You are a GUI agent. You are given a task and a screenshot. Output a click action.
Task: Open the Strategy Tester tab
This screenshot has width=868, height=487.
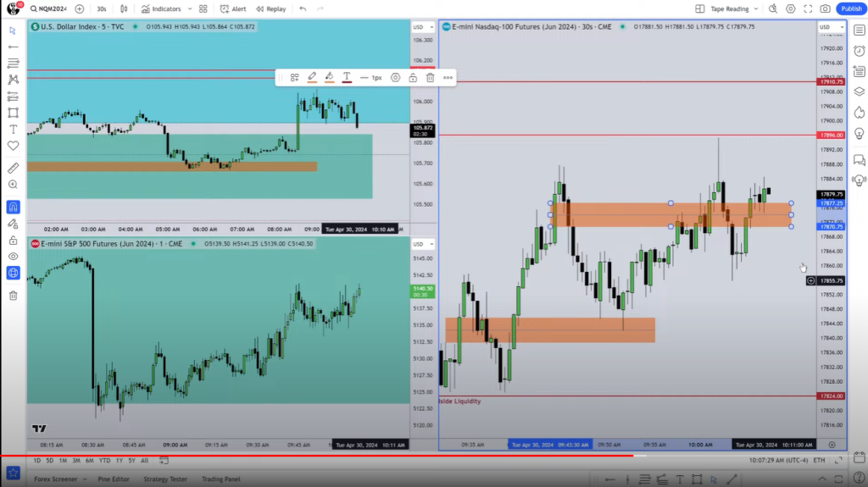coord(165,479)
